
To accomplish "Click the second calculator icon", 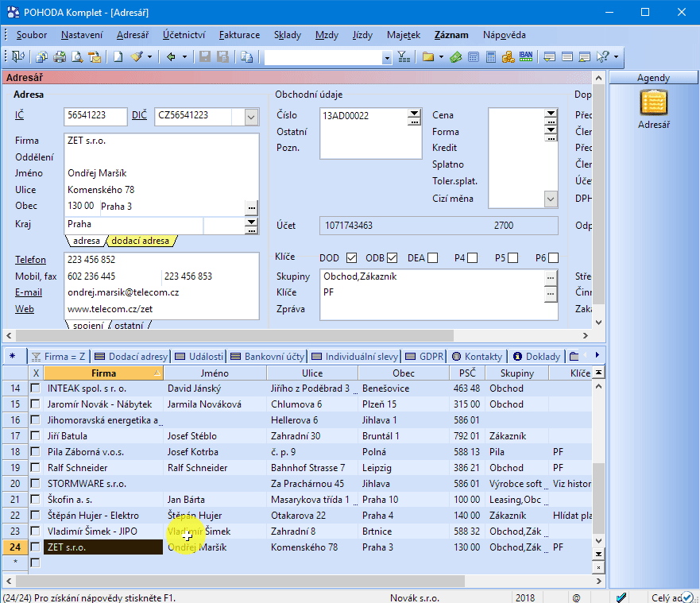I will point(490,56).
